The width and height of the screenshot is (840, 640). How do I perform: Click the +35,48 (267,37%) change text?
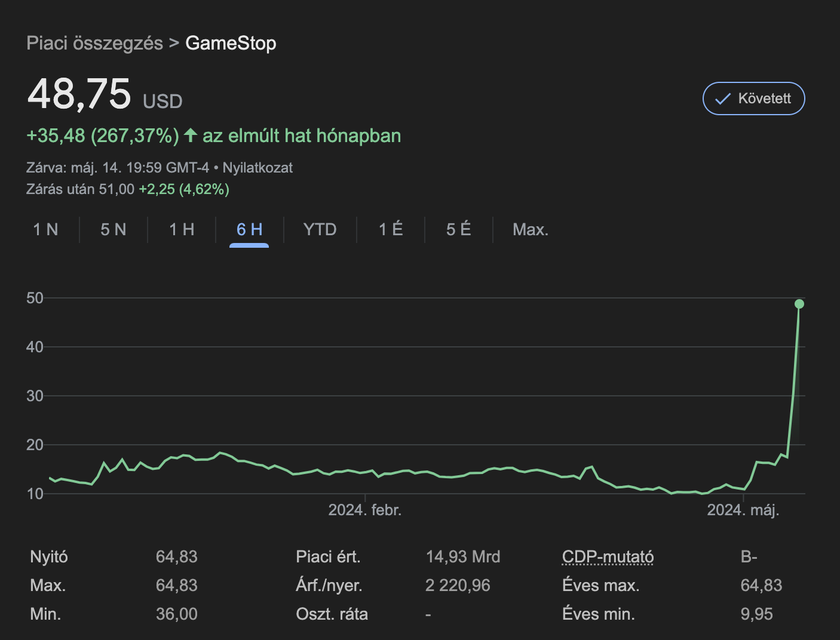(103, 136)
